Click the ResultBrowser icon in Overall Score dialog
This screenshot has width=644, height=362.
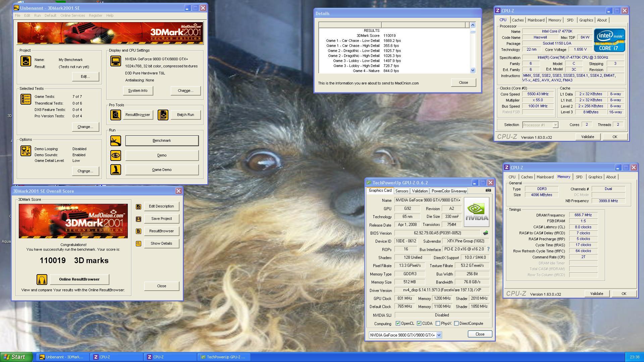(139, 231)
